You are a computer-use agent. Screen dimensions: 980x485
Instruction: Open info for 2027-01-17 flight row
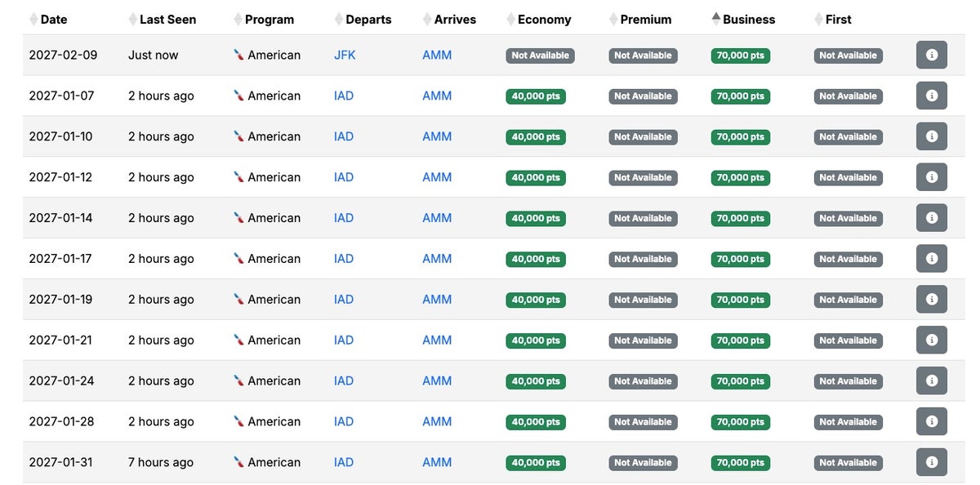click(x=931, y=259)
